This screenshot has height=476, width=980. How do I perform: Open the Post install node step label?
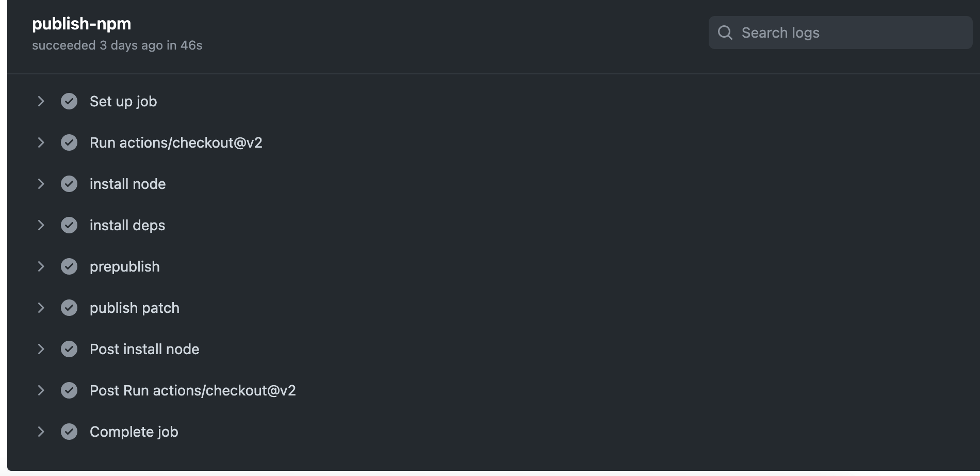tap(144, 349)
